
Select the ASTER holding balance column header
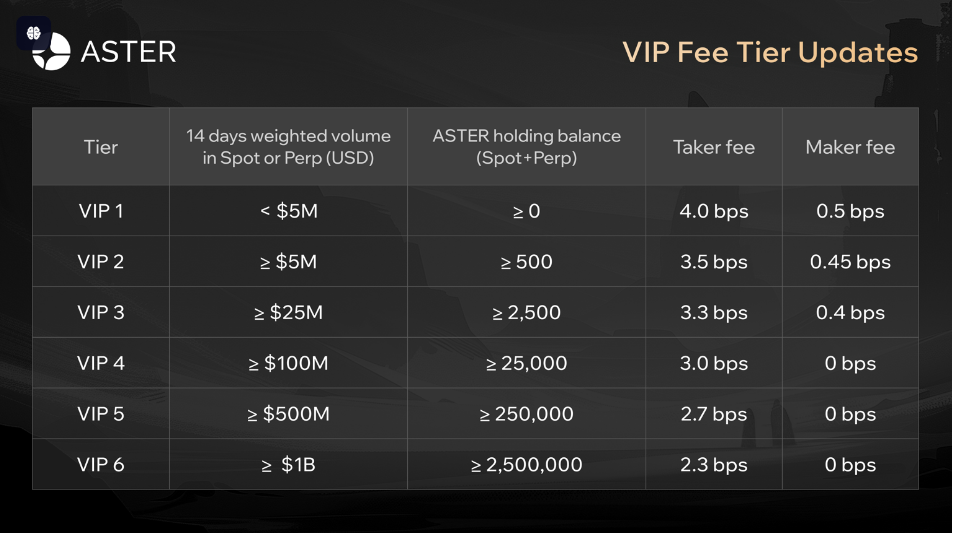(526, 147)
